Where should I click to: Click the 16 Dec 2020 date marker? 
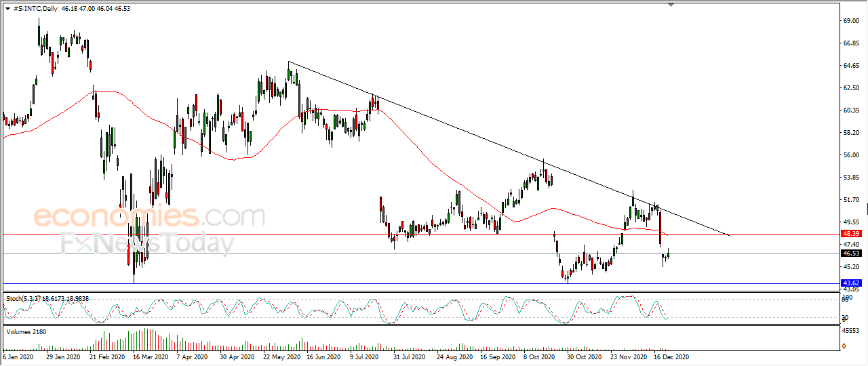(x=670, y=356)
